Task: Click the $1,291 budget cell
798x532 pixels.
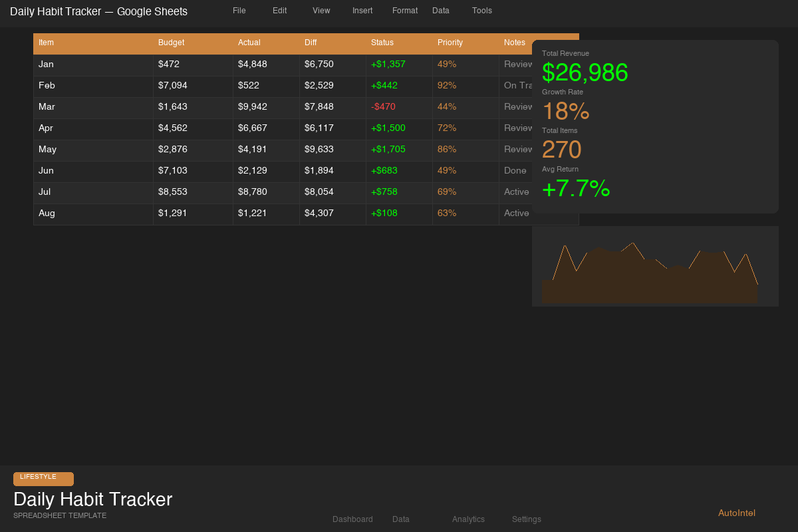Action: coord(193,214)
